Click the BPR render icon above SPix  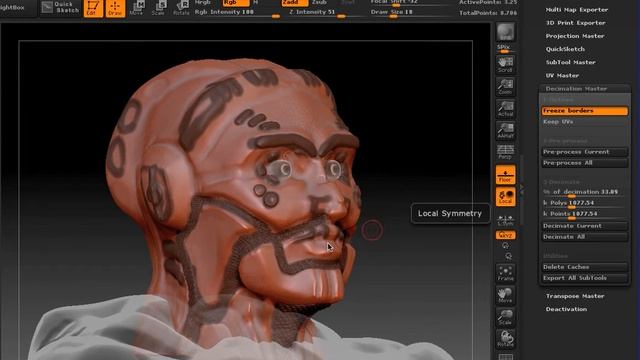[506, 32]
